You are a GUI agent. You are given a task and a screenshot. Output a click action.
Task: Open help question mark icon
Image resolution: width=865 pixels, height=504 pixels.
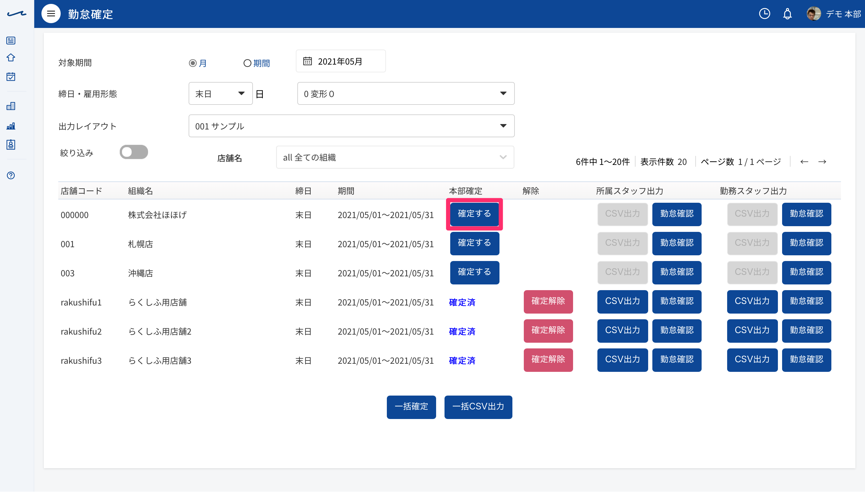click(11, 175)
